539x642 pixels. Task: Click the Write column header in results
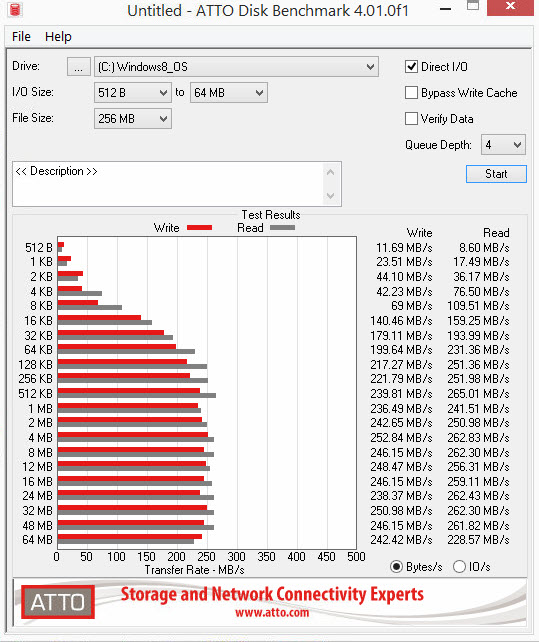click(419, 233)
